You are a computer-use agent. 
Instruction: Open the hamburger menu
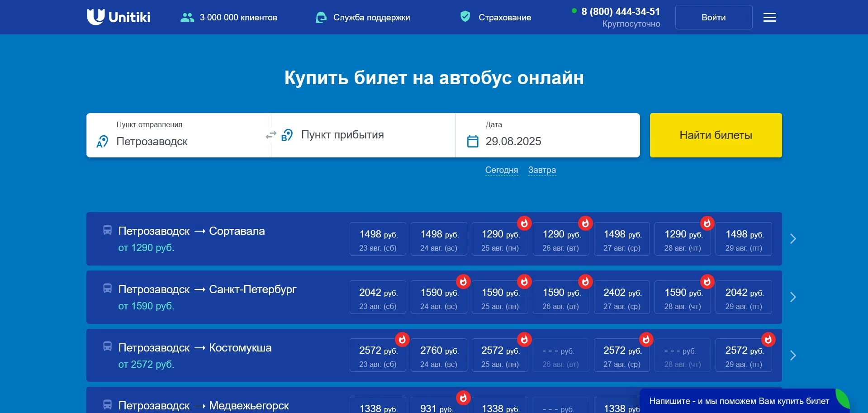click(x=768, y=17)
